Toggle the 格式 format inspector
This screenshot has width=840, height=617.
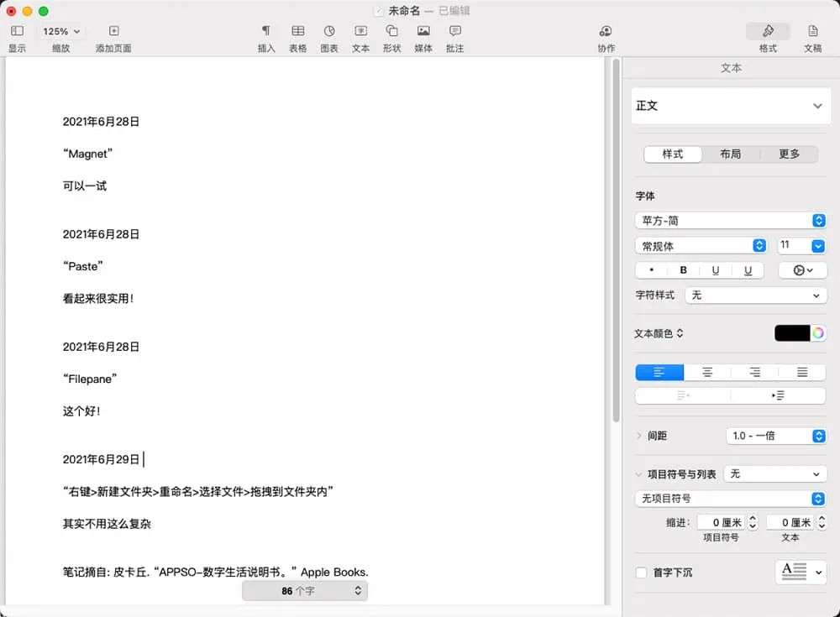pos(768,31)
